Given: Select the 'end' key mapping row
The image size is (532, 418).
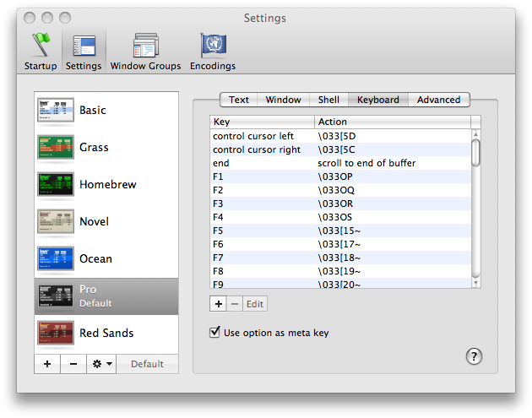Looking at the screenshot, I should (x=340, y=163).
